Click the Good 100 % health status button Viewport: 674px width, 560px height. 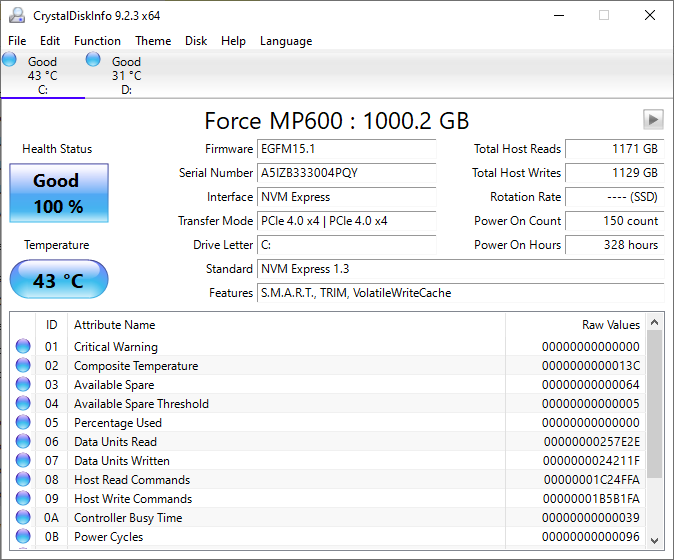point(59,193)
